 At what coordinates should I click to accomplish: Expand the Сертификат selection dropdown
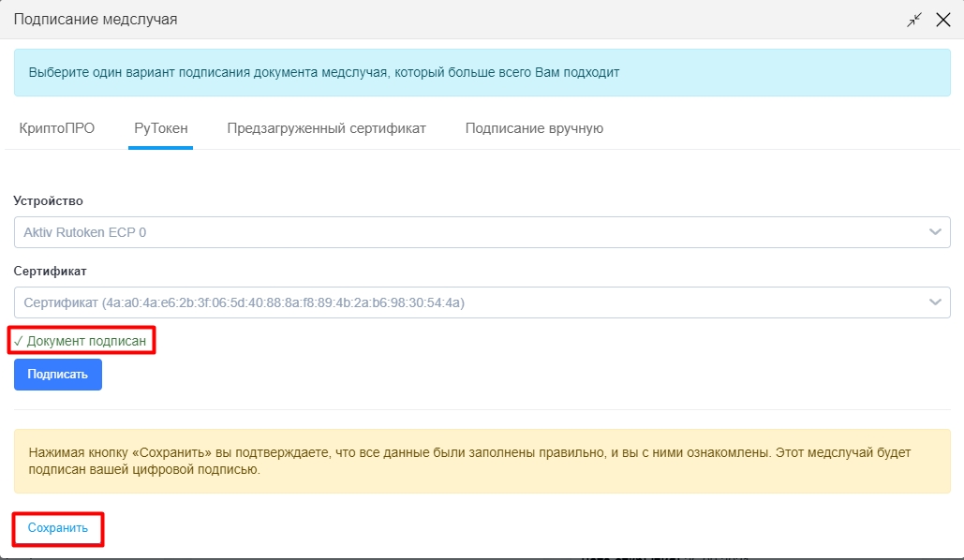tap(482, 302)
